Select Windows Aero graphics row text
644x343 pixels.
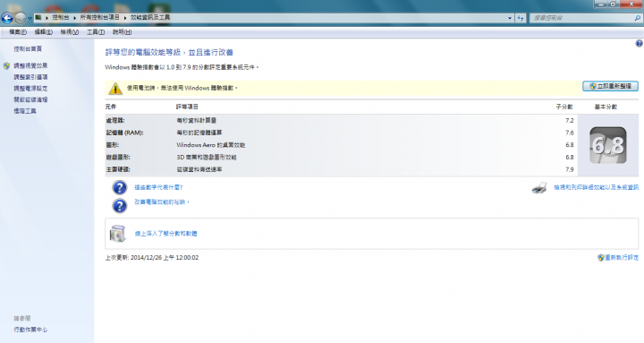[211, 145]
